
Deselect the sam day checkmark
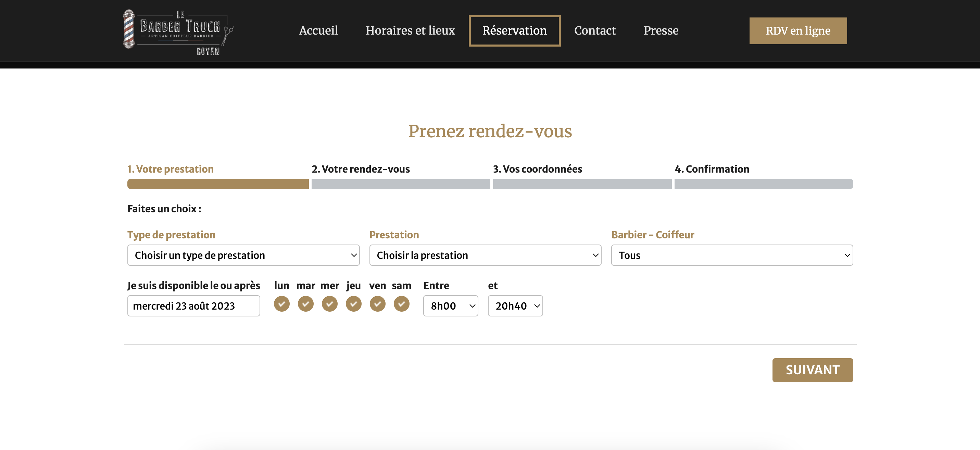tap(401, 303)
